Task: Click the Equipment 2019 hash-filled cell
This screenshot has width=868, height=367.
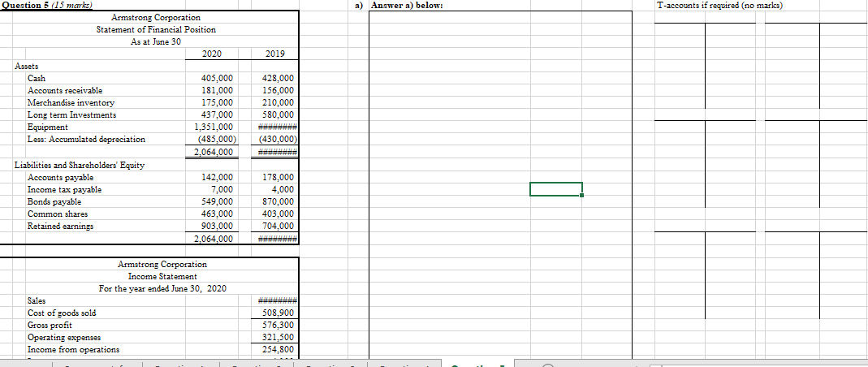Action: 278,127
